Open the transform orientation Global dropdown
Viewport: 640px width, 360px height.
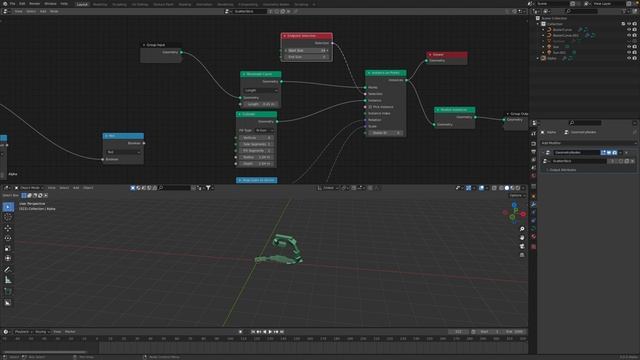(327, 188)
